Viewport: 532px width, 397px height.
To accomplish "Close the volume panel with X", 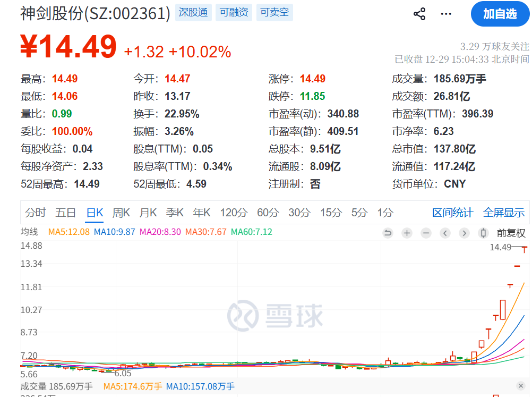I will click(521, 385).
